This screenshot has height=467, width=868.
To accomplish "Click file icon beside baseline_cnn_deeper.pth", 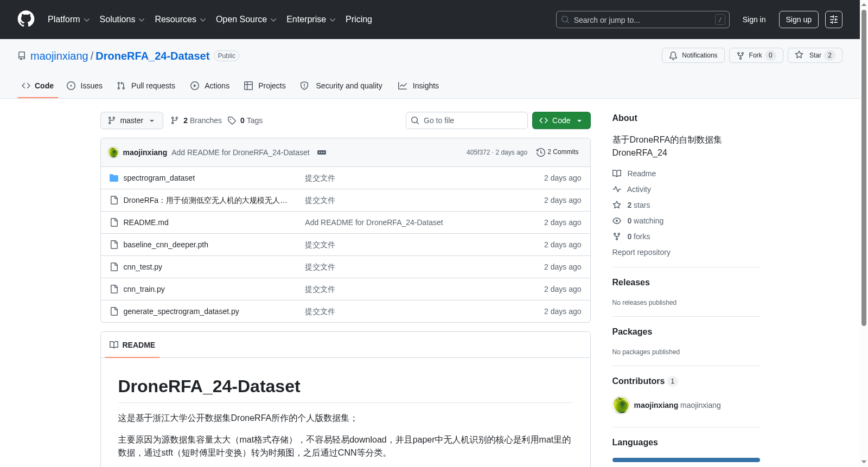I will tap(114, 245).
